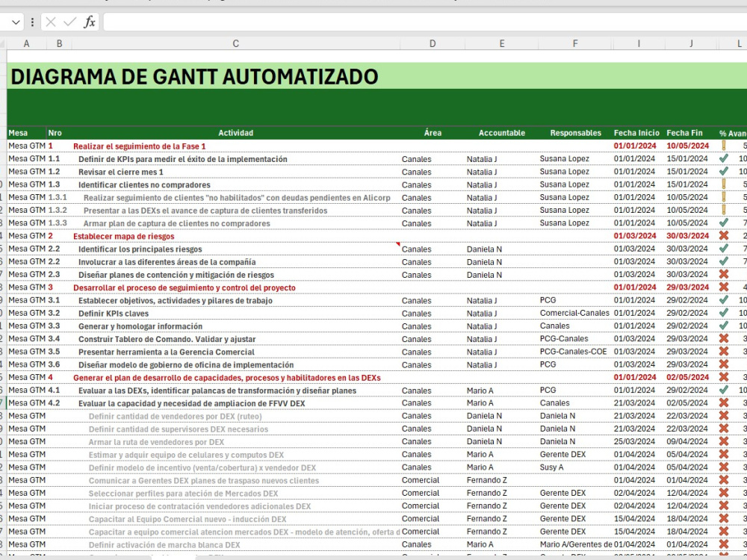Select column J header
Screen dimensions: 747x560
[x=691, y=43]
